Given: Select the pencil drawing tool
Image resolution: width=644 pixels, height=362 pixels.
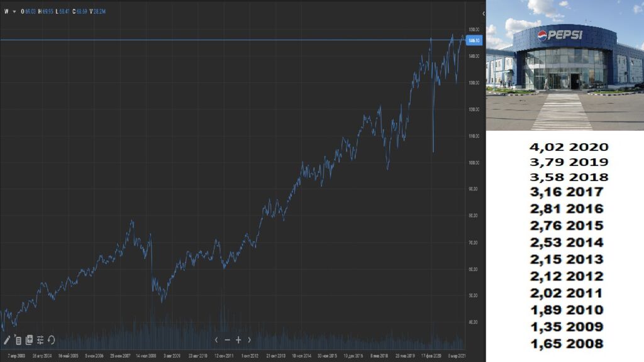Looking at the screenshot, I should click(7, 340).
